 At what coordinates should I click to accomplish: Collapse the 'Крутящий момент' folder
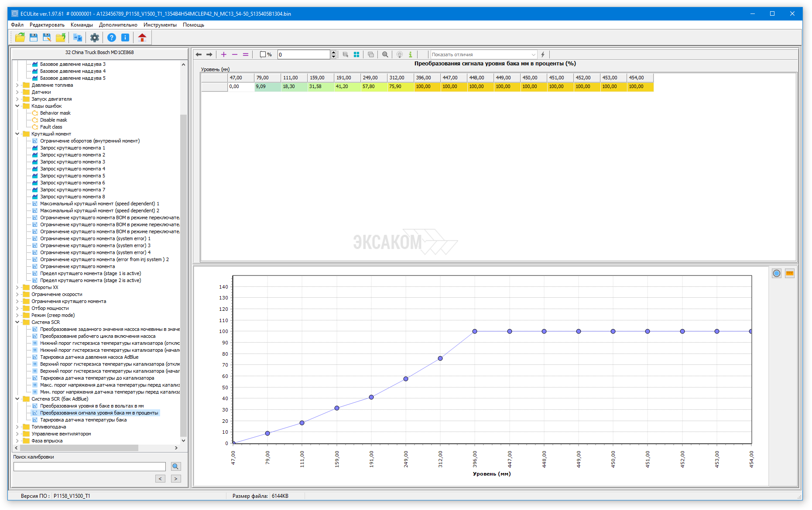click(x=17, y=134)
